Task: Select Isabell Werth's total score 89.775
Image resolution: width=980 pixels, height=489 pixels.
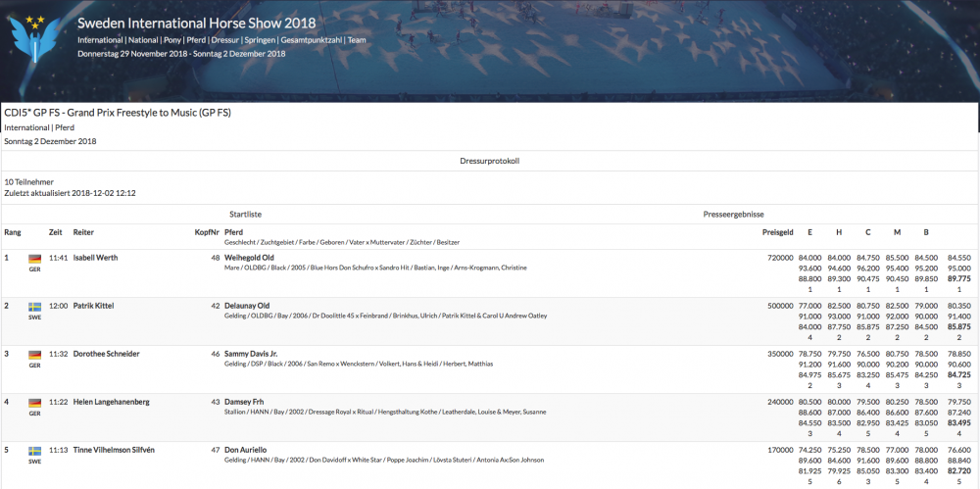Action: coord(958,278)
